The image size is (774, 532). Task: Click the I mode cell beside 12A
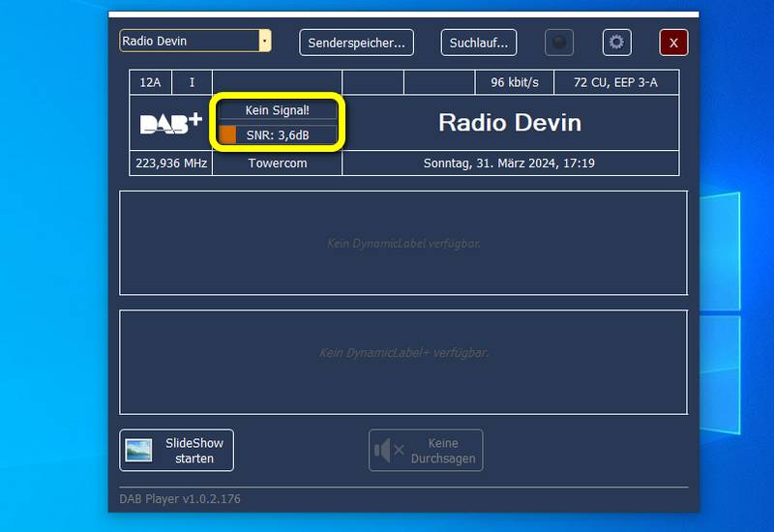192,82
